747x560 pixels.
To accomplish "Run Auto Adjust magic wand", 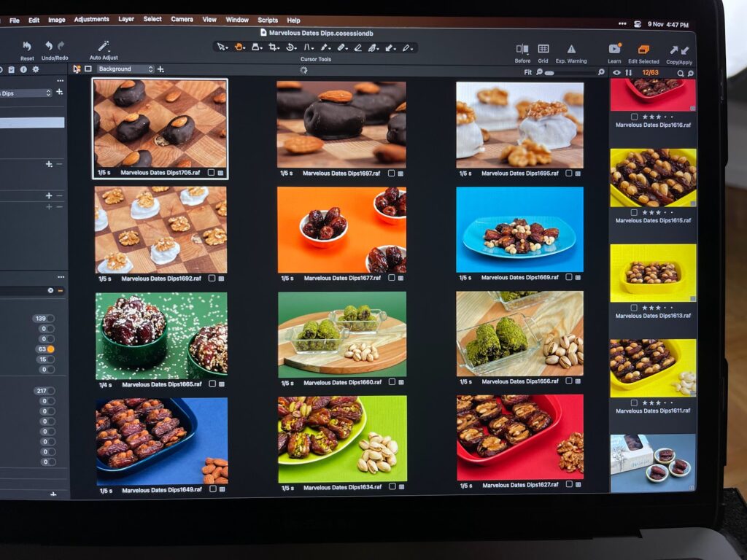I will [x=104, y=46].
